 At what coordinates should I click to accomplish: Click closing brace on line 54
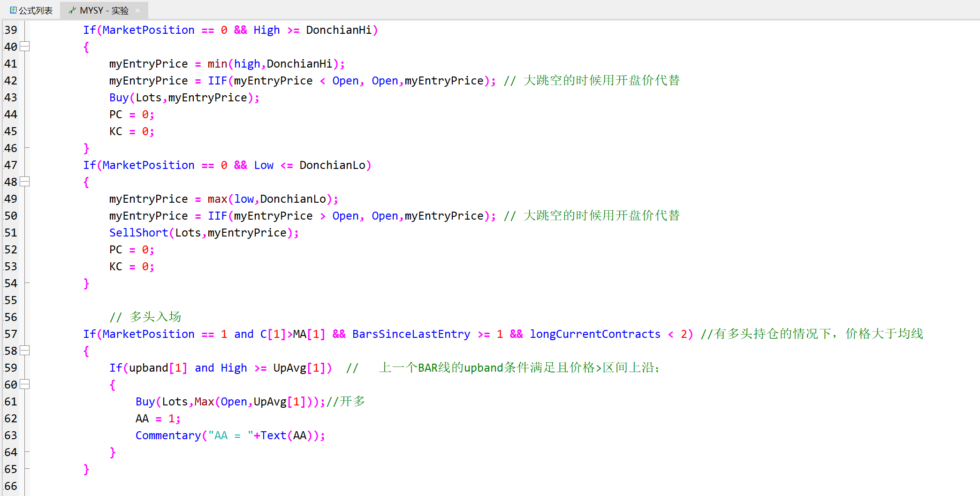point(86,283)
